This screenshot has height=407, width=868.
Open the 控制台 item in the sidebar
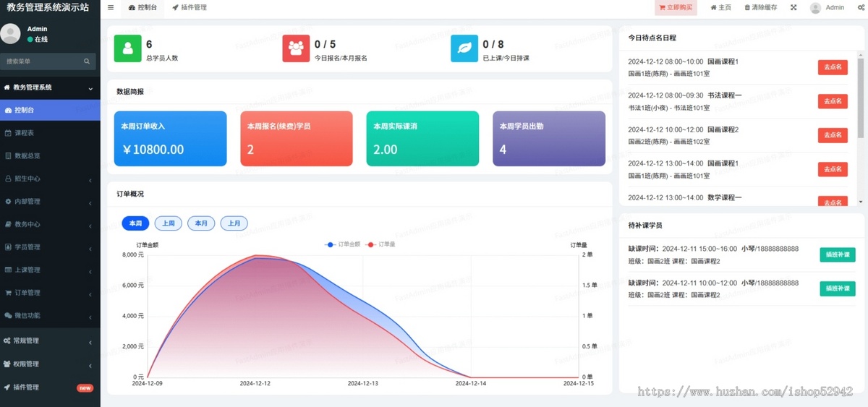pyautogui.click(x=50, y=110)
